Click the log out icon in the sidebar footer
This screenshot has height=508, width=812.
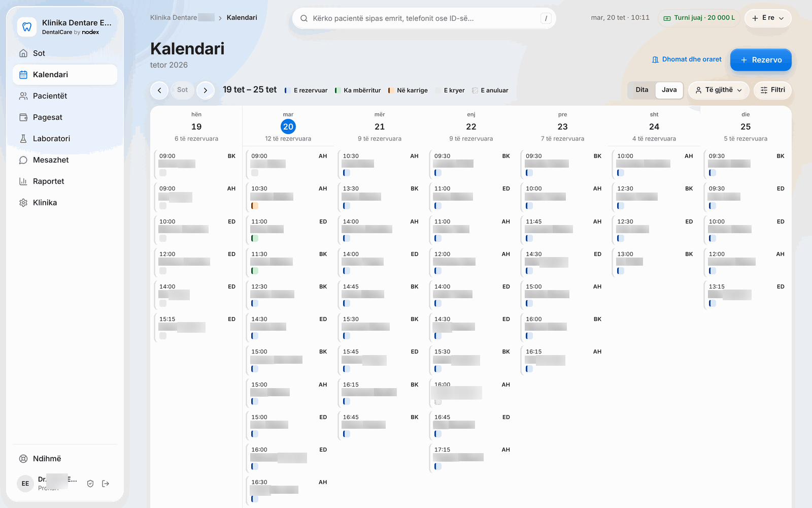(106, 484)
